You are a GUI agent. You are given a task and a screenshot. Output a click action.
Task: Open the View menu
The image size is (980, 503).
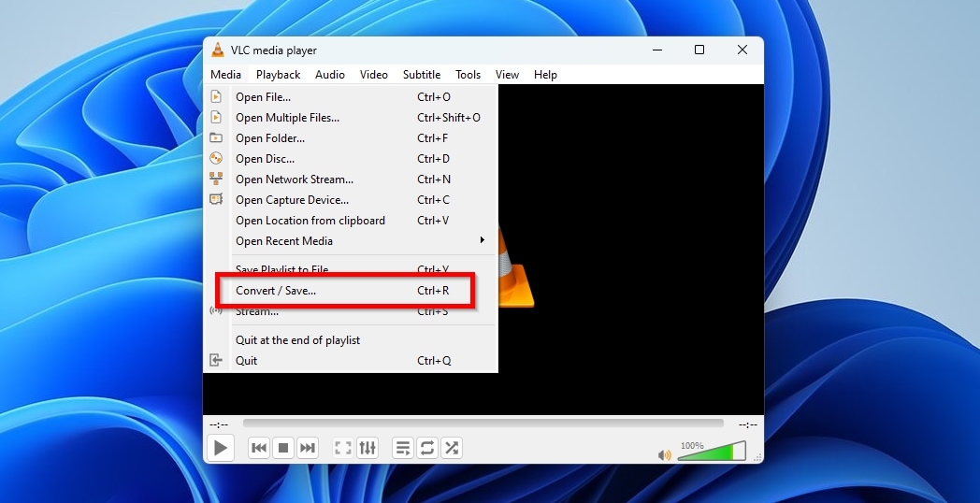click(x=507, y=75)
